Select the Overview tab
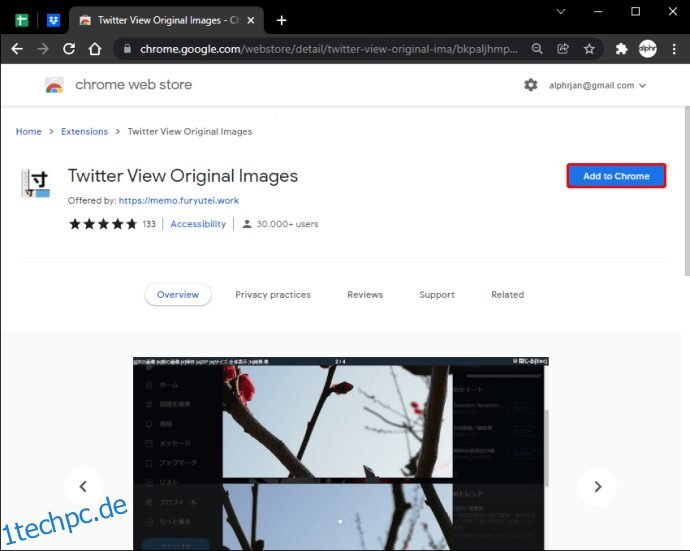Viewport: 690px width, 551px height. [178, 295]
